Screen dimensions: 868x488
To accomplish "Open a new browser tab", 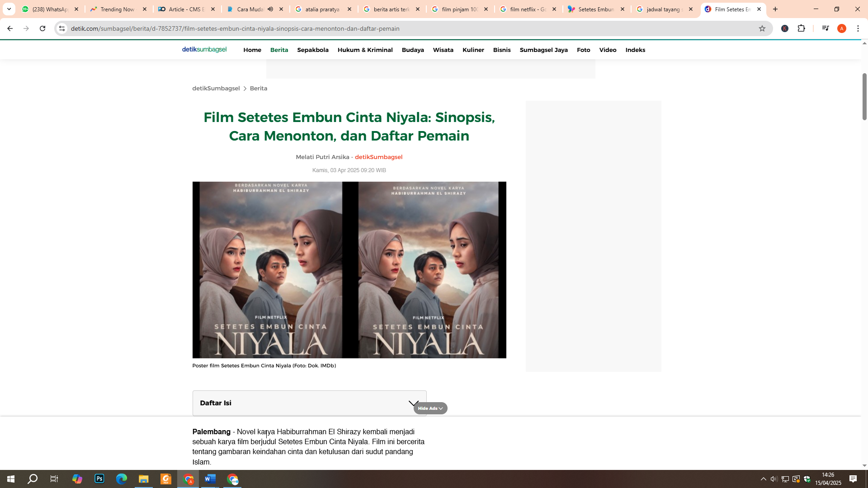I will [x=775, y=9].
